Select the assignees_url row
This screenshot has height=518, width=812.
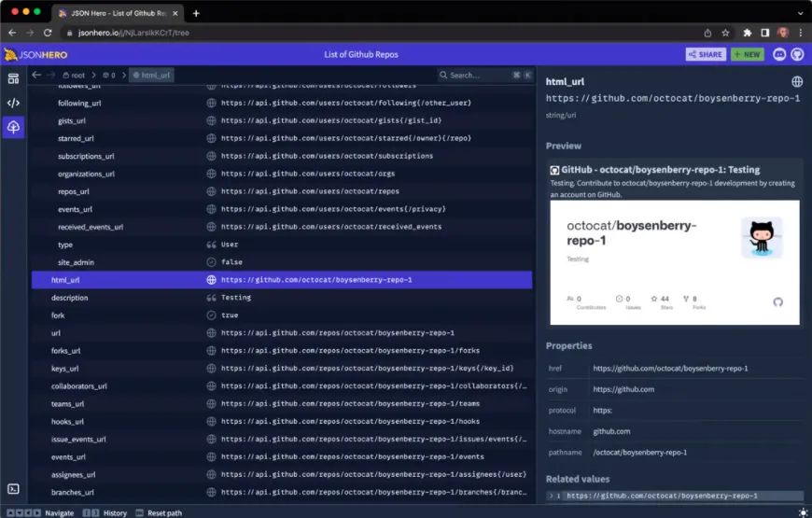click(282, 474)
